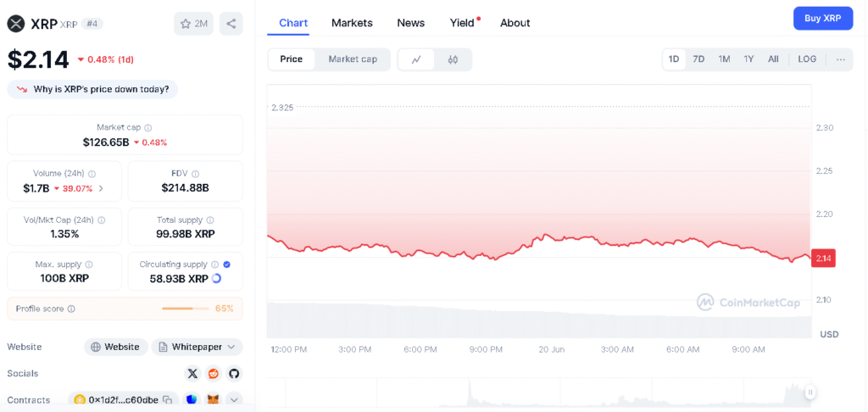Screen dimensions: 868x412
Task: Open the Yield tab
Action: coord(463,23)
